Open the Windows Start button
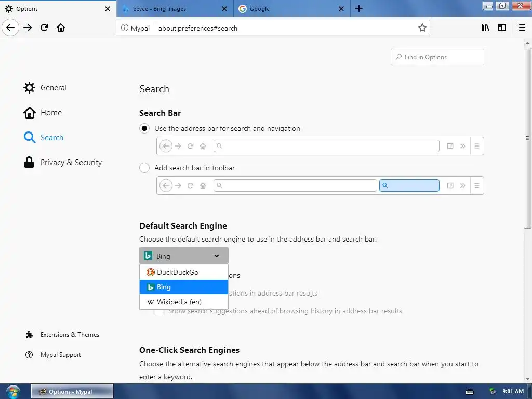532x399 pixels. click(13, 392)
